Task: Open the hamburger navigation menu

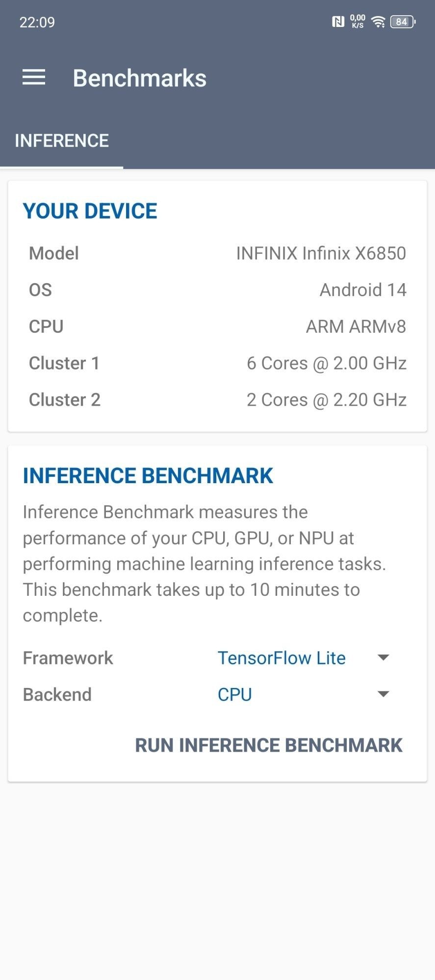Action: [x=34, y=77]
